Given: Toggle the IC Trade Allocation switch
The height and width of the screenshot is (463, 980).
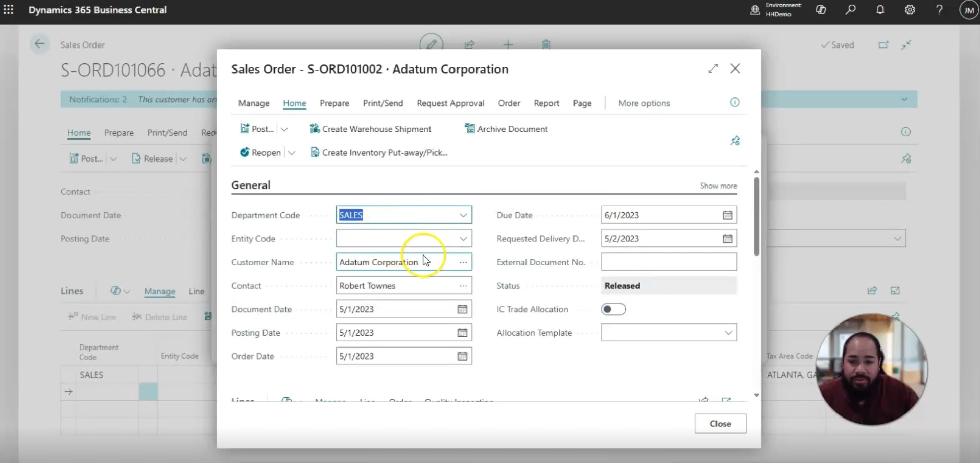Looking at the screenshot, I should [x=613, y=309].
